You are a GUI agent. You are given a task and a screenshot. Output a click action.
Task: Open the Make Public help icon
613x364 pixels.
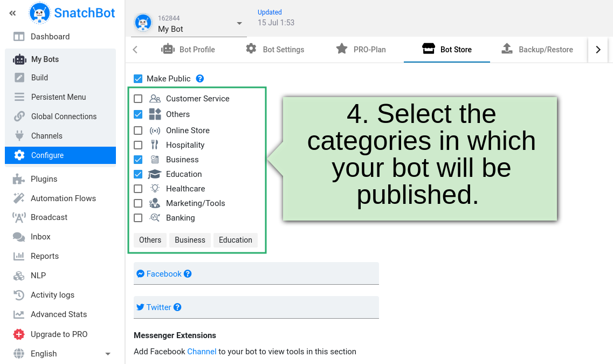coord(200,79)
